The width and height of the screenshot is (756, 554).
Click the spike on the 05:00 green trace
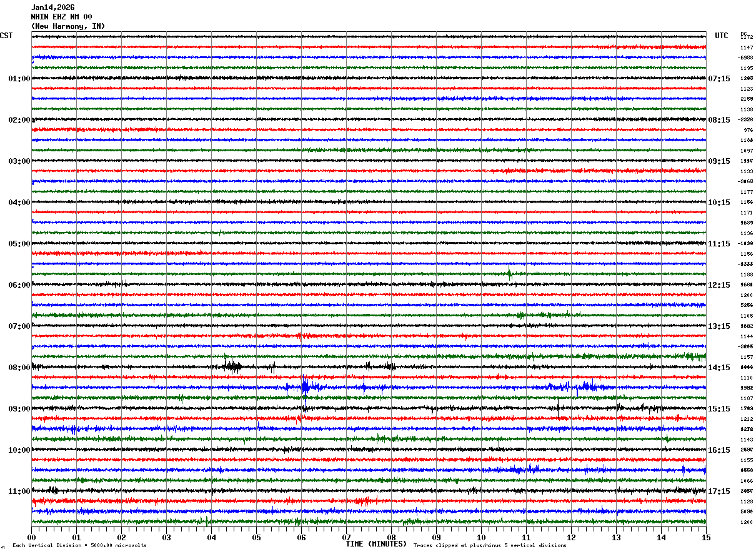point(510,272)
